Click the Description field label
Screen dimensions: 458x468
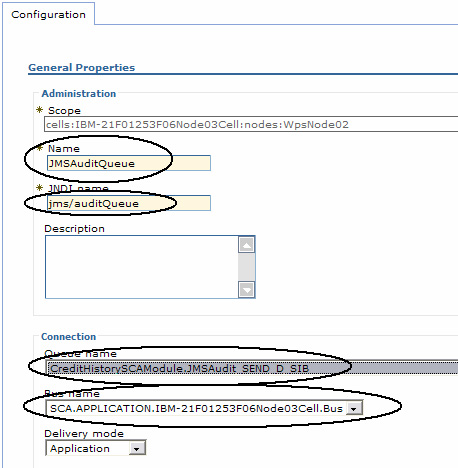[x=74, y=229]
